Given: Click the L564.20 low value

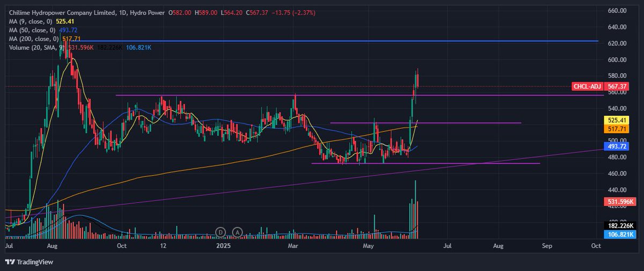Looking at the screenshot, I should [232, 12].
